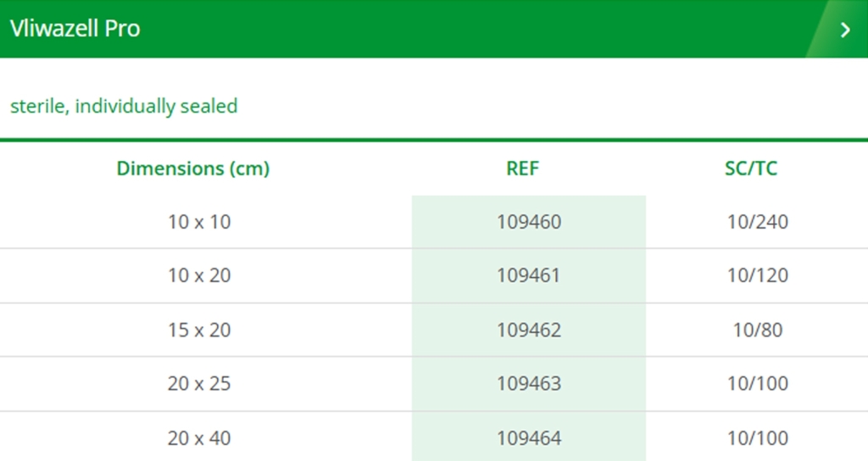Click the Dimensions (cm) column header
Viewport: 868px width, 461px height.
(193, 169)
